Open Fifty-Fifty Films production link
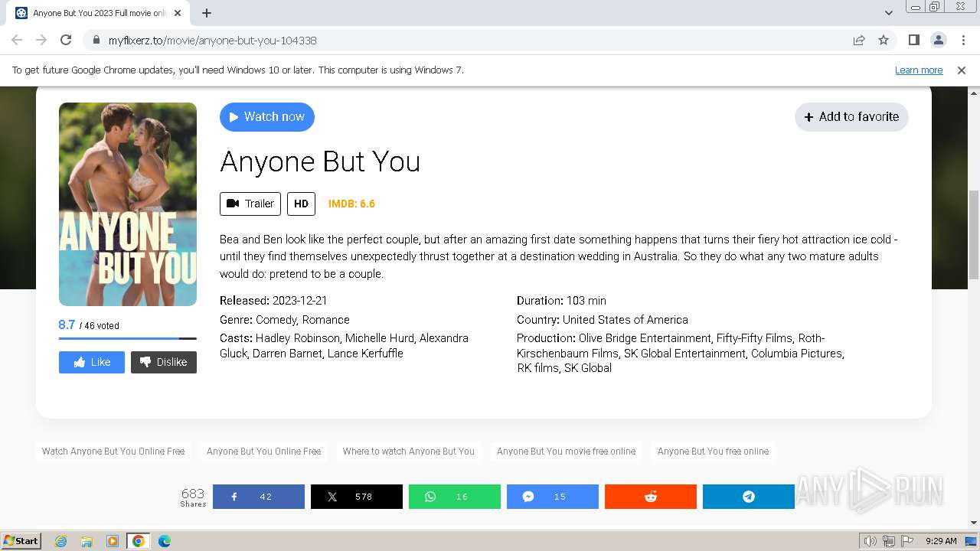Screen dimensions: 980x551 [x=755, y=337]
